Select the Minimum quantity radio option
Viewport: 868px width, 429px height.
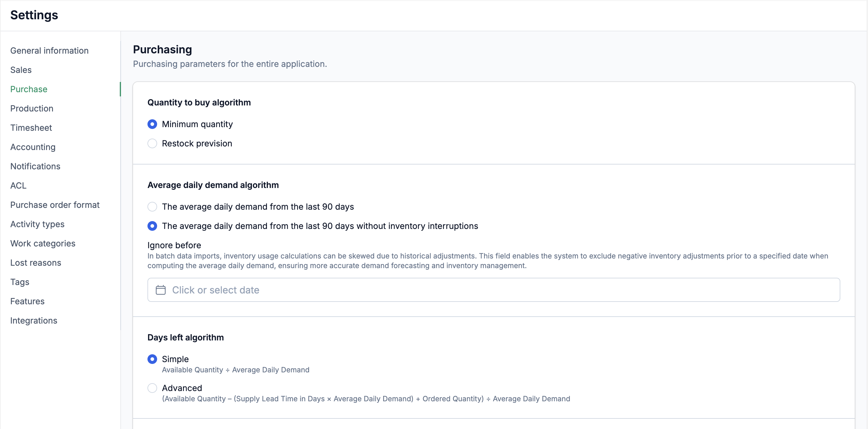[x=152, y=124]
